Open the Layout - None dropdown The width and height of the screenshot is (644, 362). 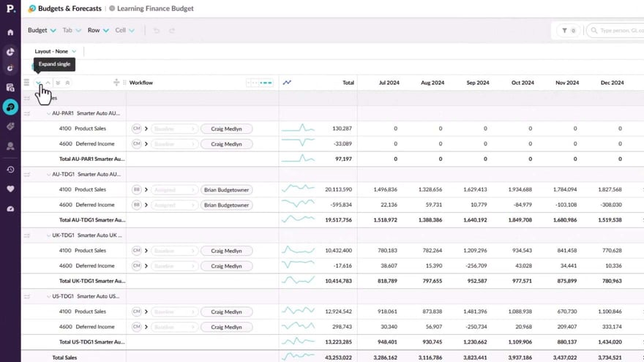click(56, 51)
